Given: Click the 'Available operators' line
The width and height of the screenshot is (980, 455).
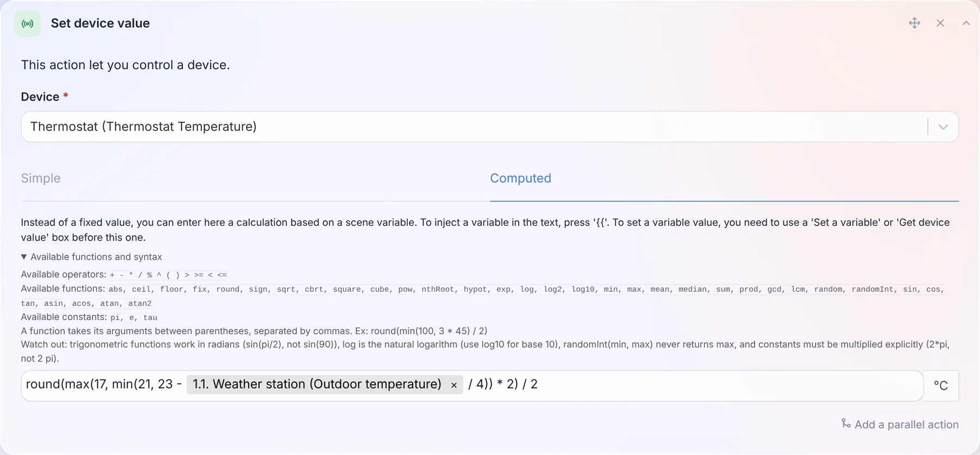Looking at the screenshot, I should point(124,274).
